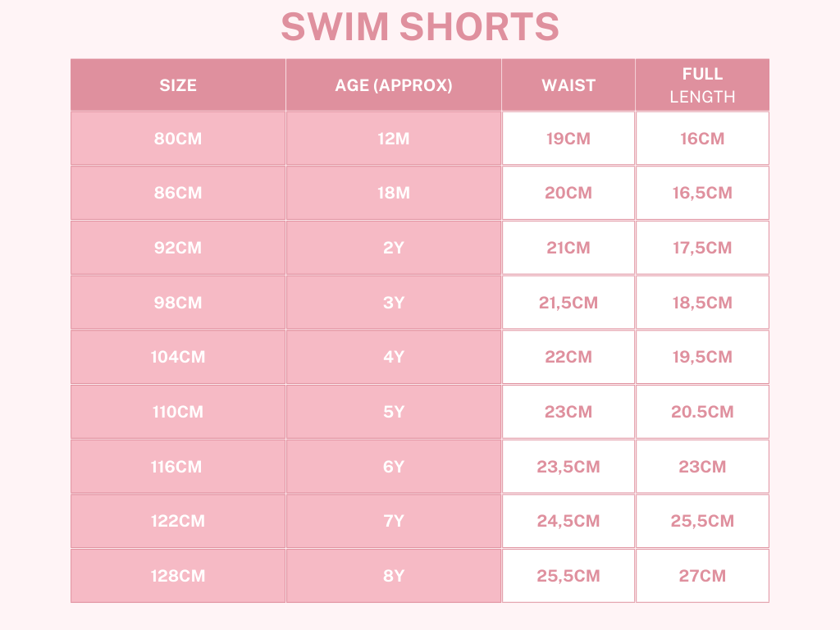840x630 pixels.
Task: Select the 27CM full length cell
Action: (x=702, y=576)
